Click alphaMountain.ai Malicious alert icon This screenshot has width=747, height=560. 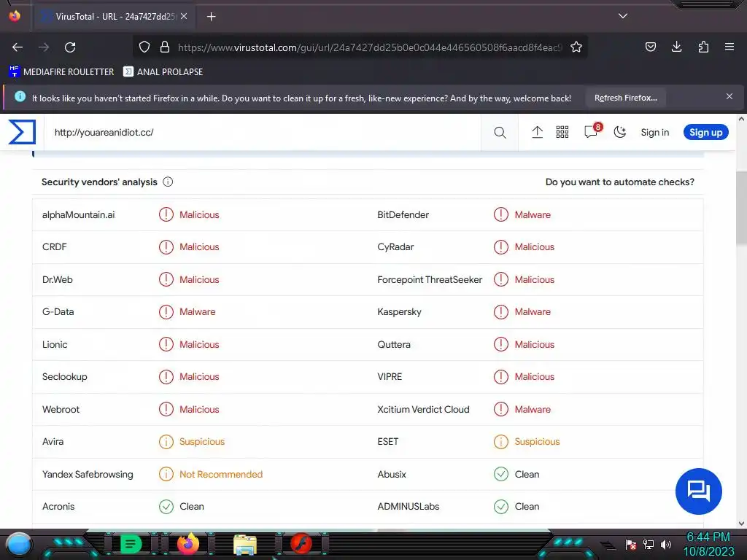(166, 214)
